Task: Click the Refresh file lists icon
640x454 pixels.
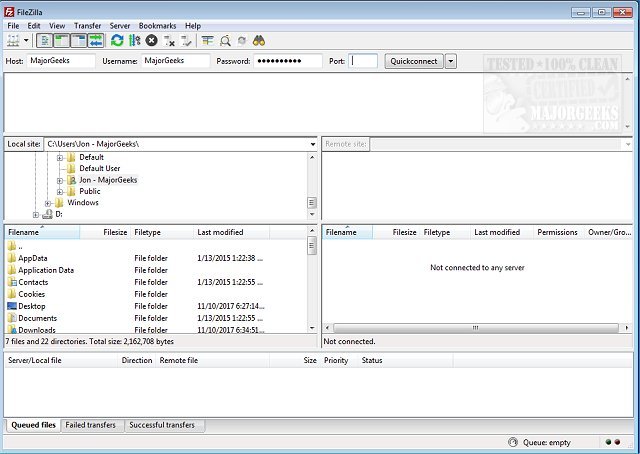Action: point(117,40)
